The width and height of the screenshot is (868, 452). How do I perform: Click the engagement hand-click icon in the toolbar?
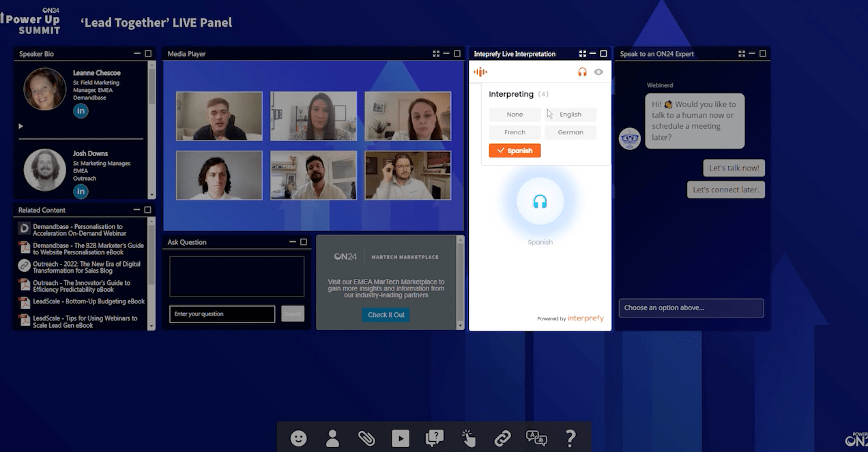[x=469, y=438]
